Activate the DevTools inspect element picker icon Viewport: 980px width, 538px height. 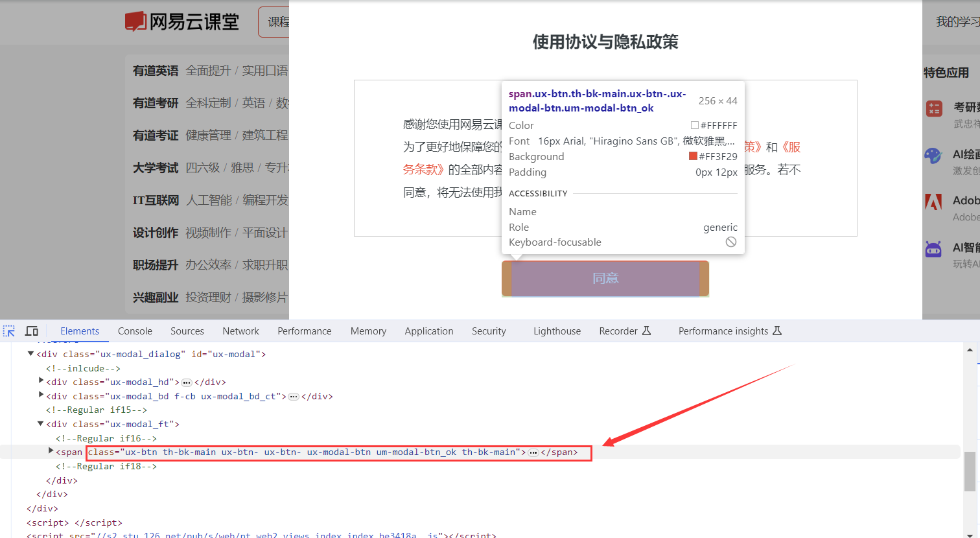pos(9,331)
